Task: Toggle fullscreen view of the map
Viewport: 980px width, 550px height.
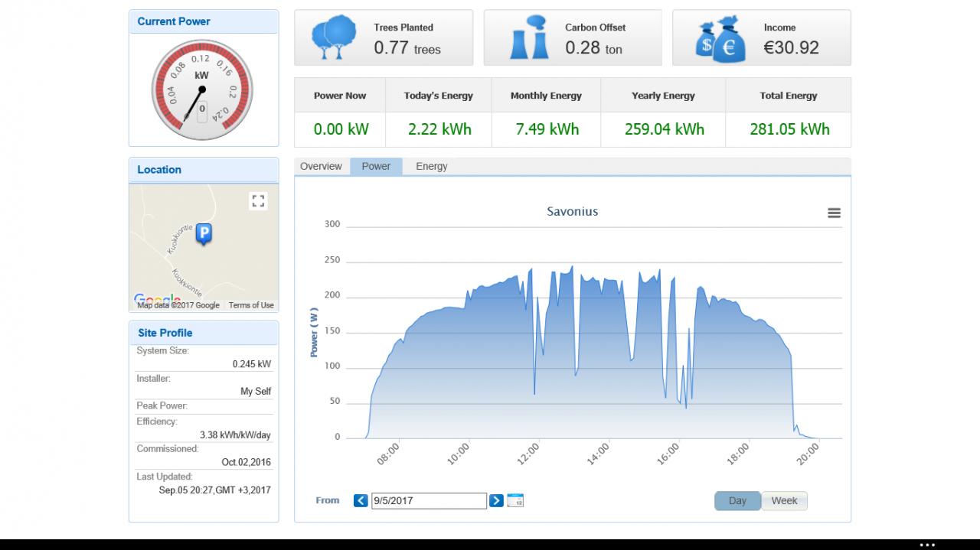Action: 258,201
